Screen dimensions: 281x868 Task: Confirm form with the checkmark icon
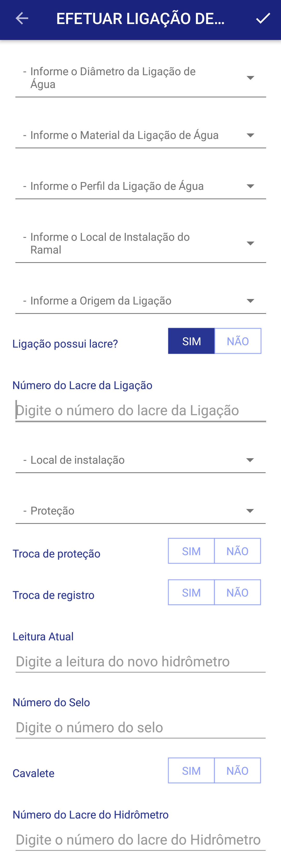(263, 19)
